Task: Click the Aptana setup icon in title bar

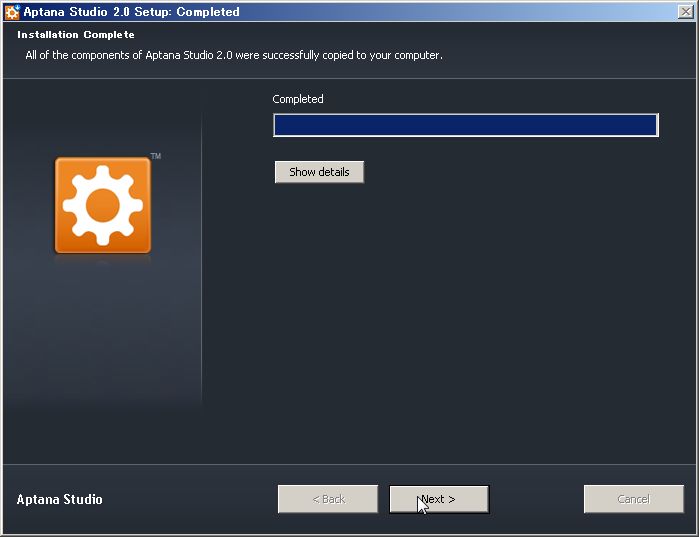Action: coord(12,12)
